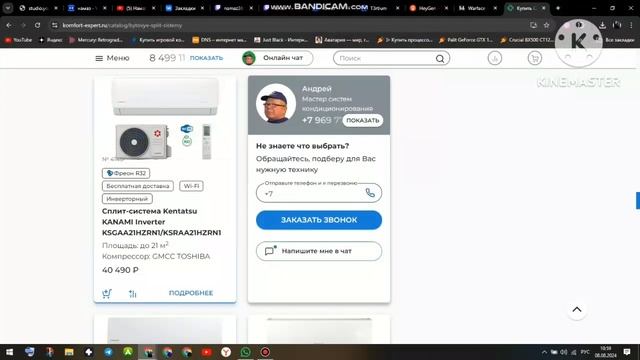Viewport: 640px width, 360px height.
Task: Open the hamburger Меню button
Action: tap(112, 58)
